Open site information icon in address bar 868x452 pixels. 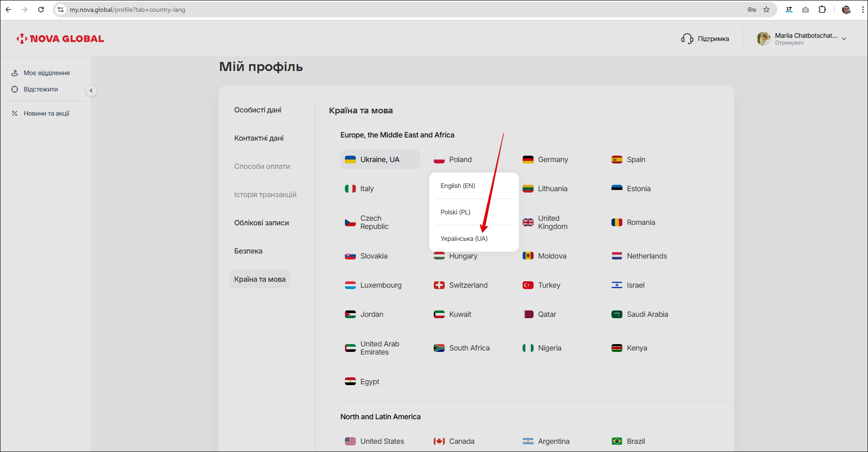(61, 10)
